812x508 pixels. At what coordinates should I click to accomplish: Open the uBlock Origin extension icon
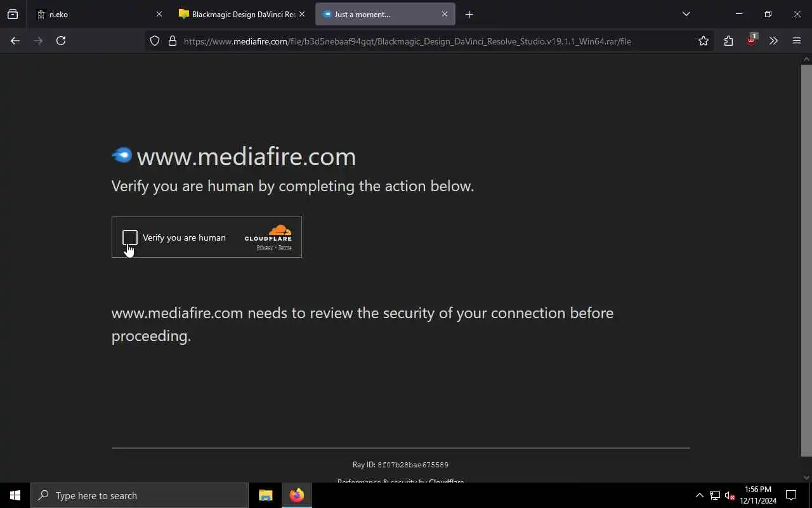pyautogui.click(x=751, y=40)
